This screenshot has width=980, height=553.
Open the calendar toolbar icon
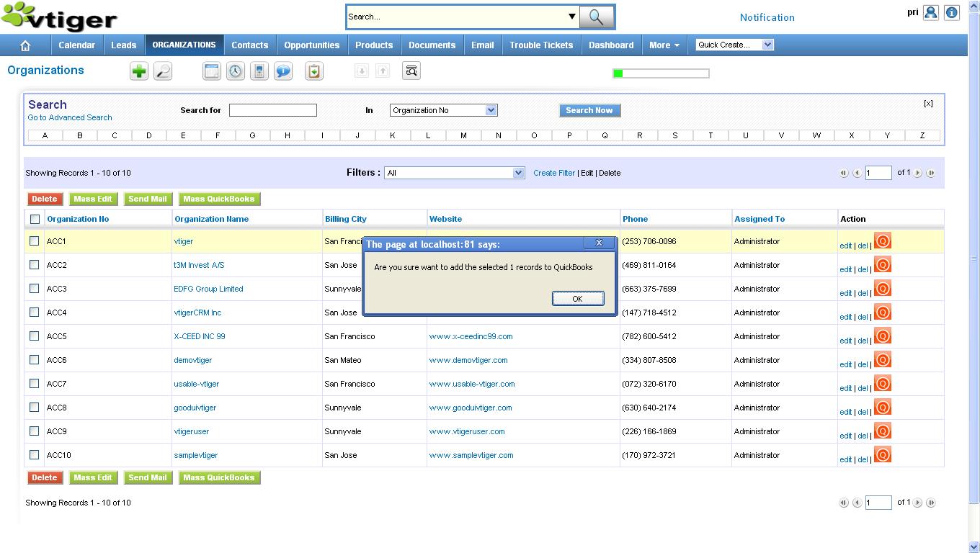point(211,71)
